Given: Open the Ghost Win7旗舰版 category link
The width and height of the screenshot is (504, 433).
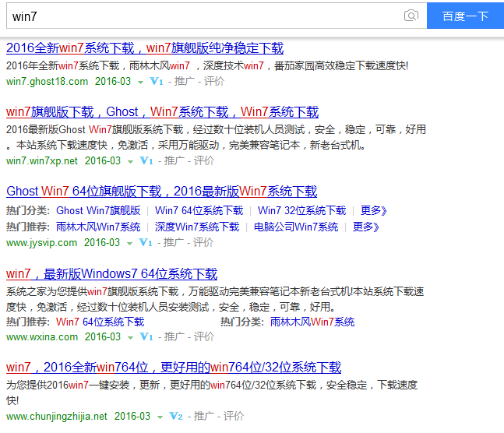Looking at the screenshot, I should click(98, 210).
